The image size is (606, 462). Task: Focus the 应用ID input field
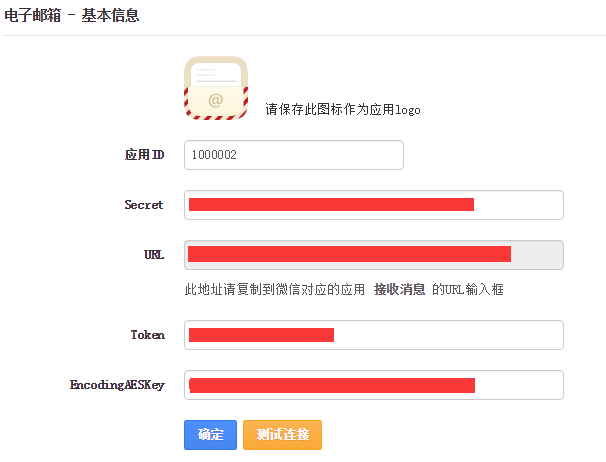(x=293, y=155)
